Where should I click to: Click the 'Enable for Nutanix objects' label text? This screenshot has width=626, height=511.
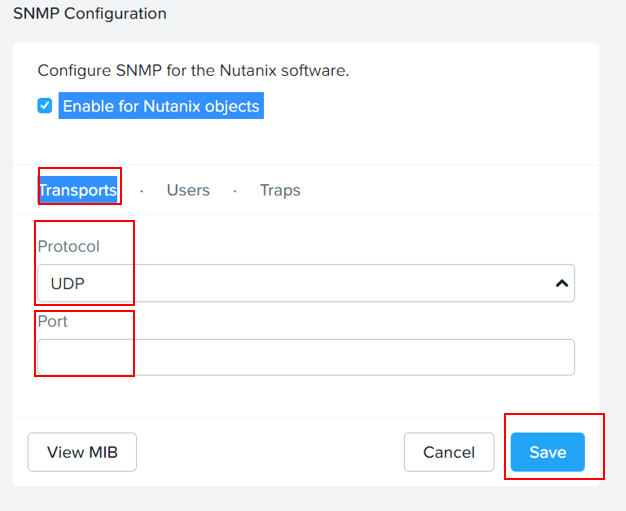tap(161, 106)
